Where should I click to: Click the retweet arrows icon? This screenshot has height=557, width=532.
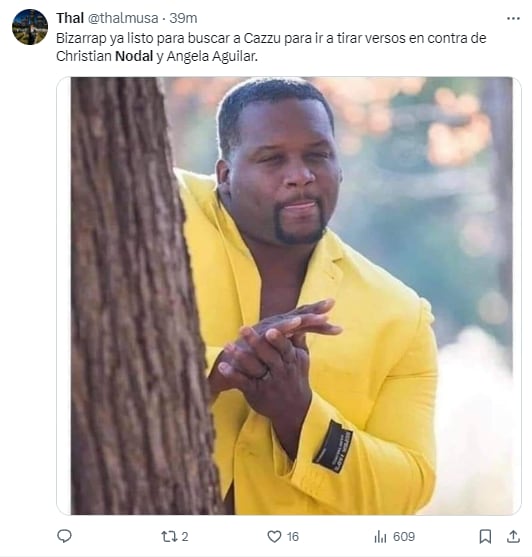167,536
